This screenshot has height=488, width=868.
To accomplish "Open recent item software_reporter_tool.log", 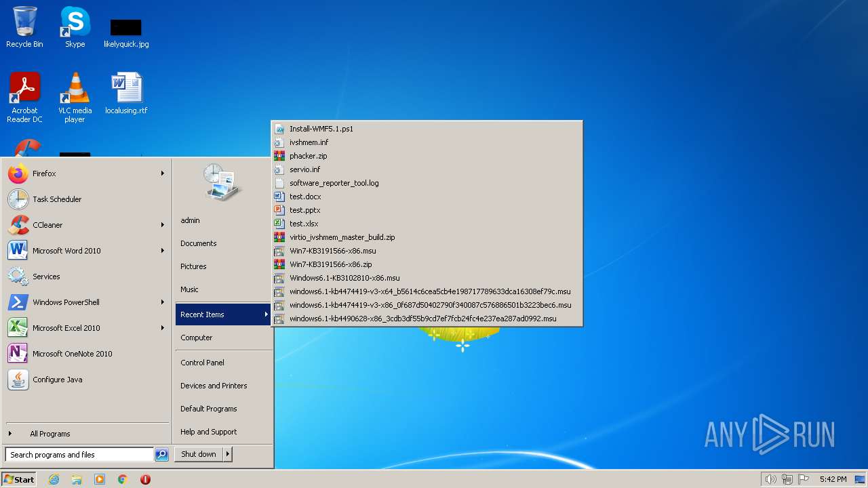I will pyautogui.click(x=427, y=183).
